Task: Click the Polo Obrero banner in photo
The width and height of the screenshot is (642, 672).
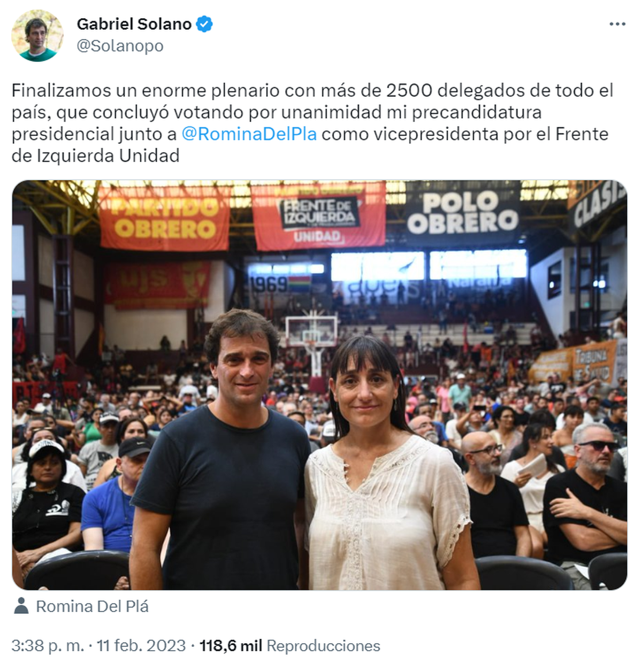Action: coord(463,212)
